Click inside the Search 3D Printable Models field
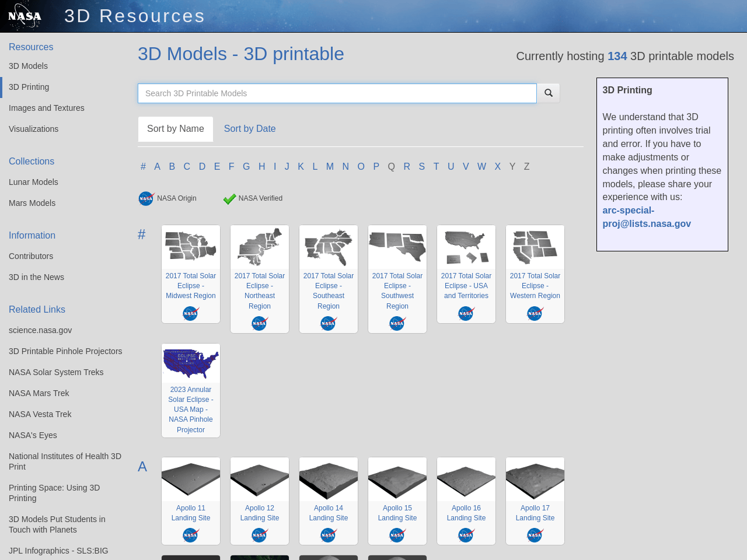 coord(337,93)
